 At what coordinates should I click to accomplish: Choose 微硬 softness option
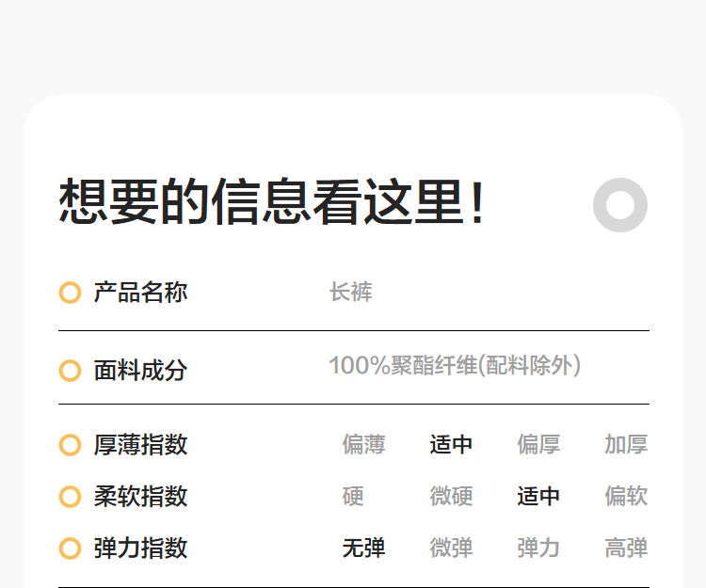(451, 497)
